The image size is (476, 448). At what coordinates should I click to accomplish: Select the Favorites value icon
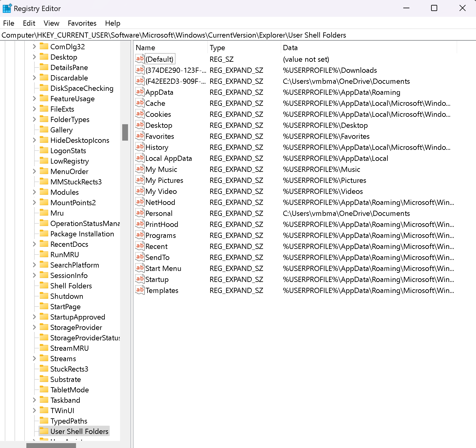(140, 136)
